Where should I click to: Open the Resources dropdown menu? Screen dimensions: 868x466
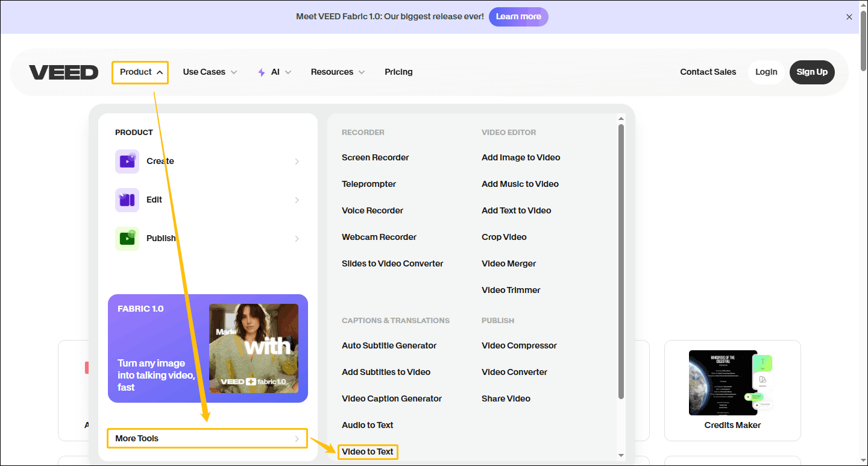pos(338,72)
